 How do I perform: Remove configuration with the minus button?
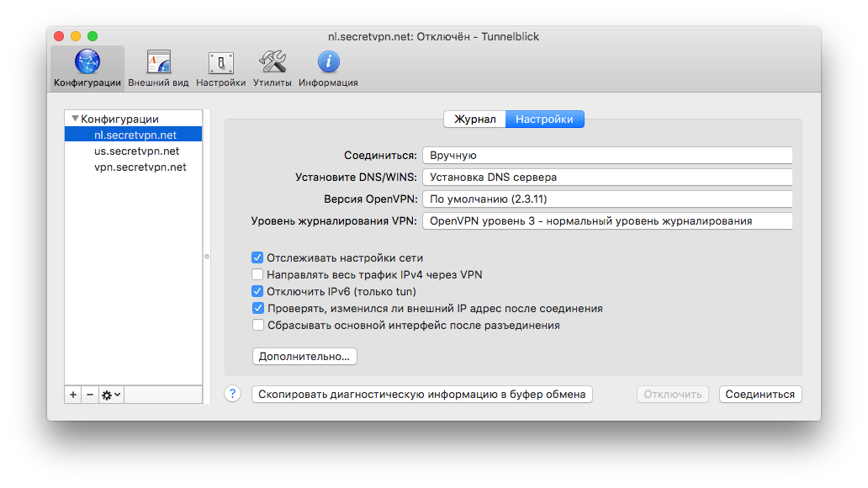[x=90, y=395]
